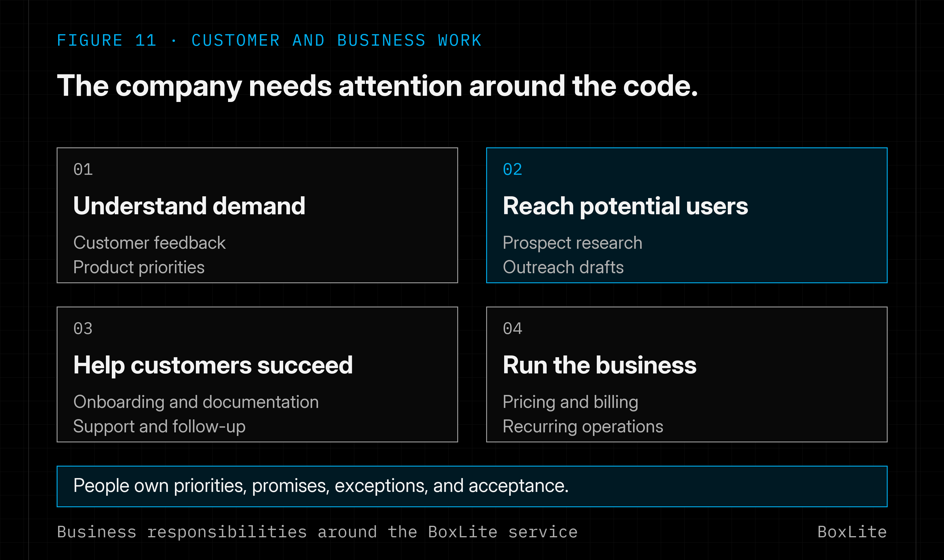The width and height of the screenshot is (944, 560).
Task: Click the 'Understand demand' card title
Action: point(189,206)
